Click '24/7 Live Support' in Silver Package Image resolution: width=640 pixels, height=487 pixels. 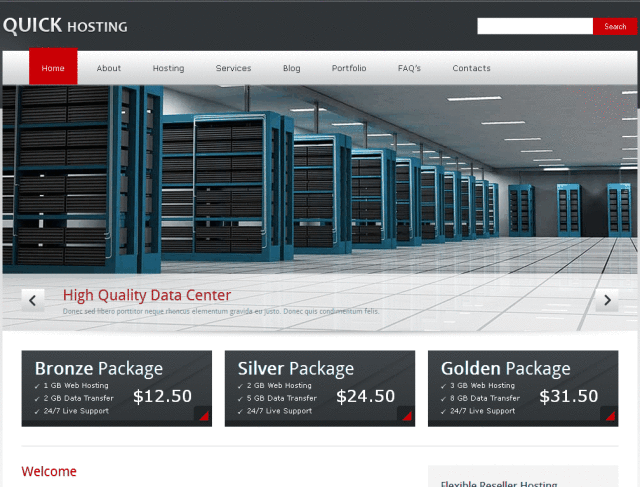(279, 411)
